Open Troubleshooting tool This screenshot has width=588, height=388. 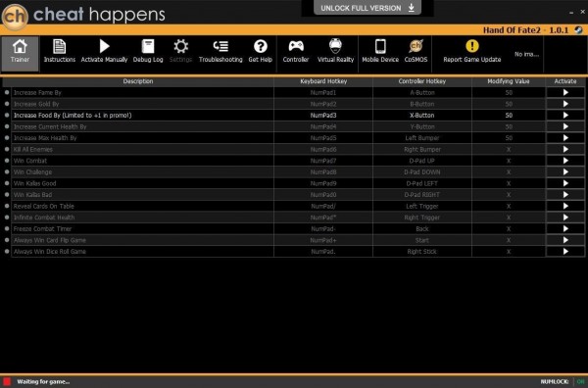(220, 51)
